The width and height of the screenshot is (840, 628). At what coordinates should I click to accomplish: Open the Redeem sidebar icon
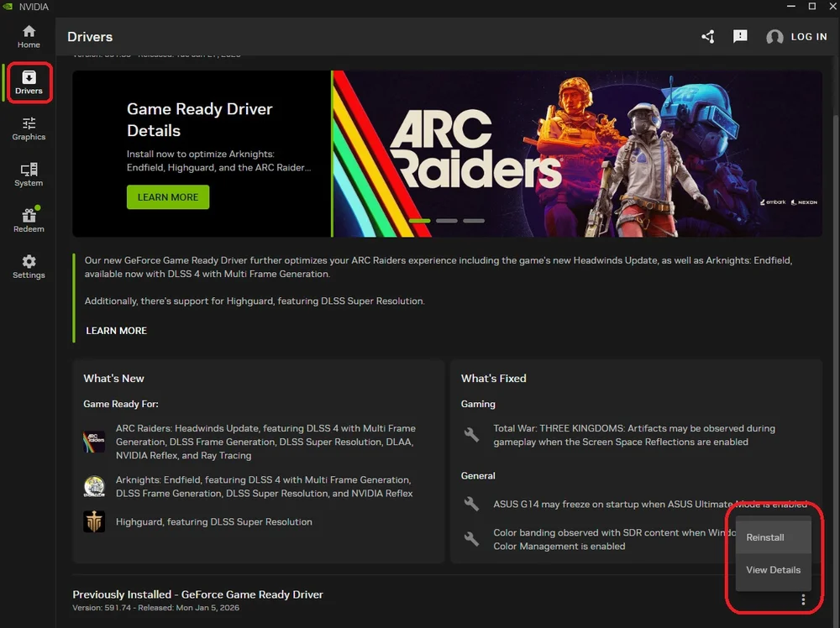[x=28, y=219]
